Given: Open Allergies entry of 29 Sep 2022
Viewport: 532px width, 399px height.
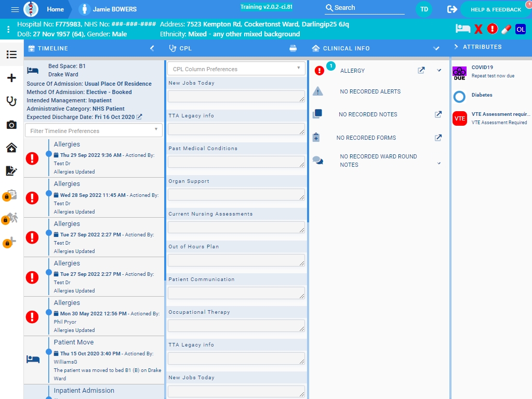Looking at the screenshot, I should [94, 157].
